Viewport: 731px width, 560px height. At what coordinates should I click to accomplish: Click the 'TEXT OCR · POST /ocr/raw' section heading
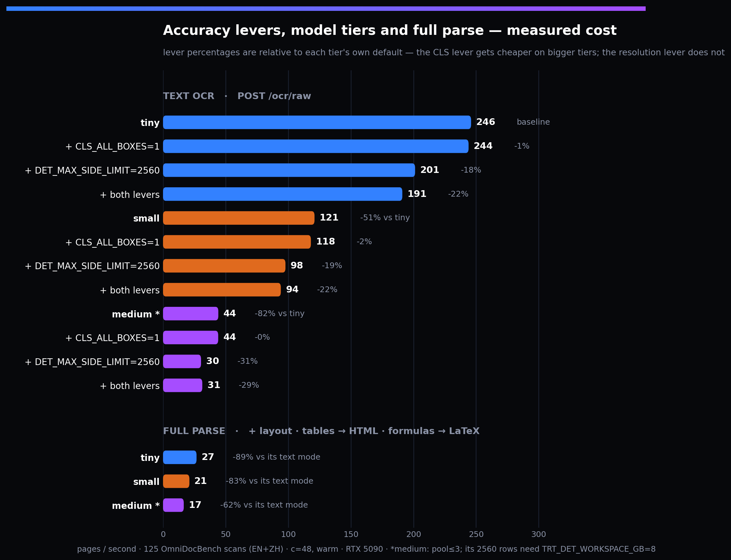pos(237,96)
